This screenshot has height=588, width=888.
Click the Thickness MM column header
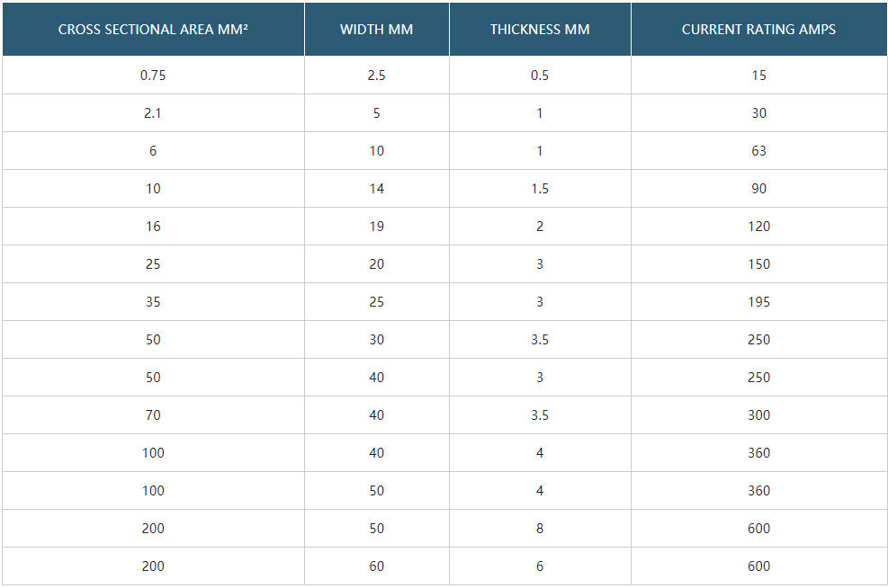(x=540, y=29)
